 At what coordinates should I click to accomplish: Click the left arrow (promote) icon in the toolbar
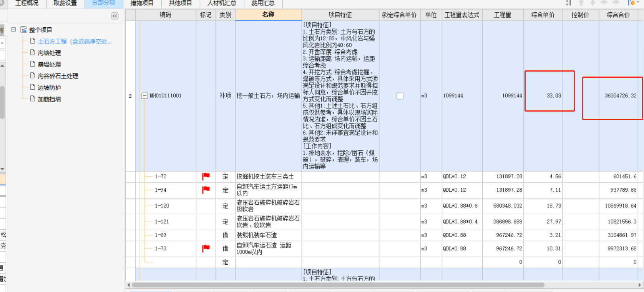pos(604,3)
